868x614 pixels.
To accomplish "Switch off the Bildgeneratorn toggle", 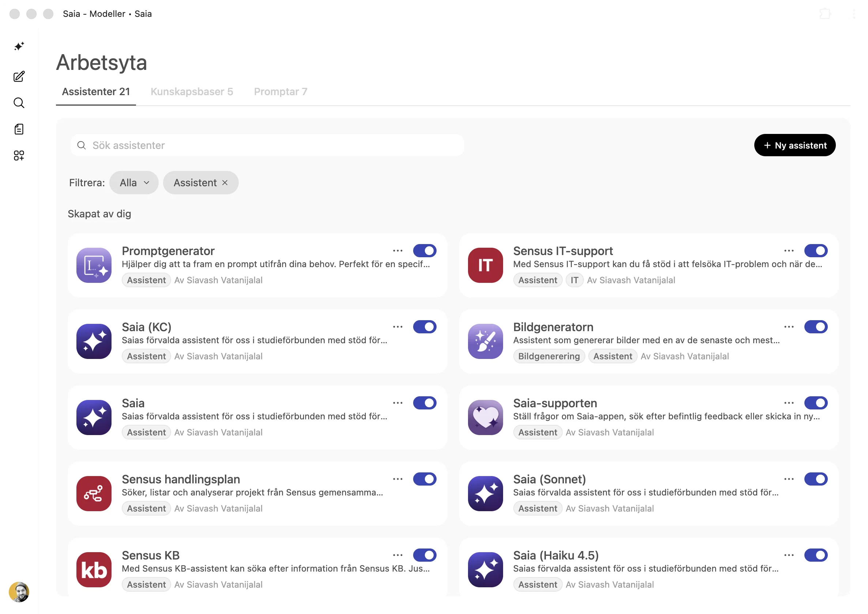I will click(816, 326).
